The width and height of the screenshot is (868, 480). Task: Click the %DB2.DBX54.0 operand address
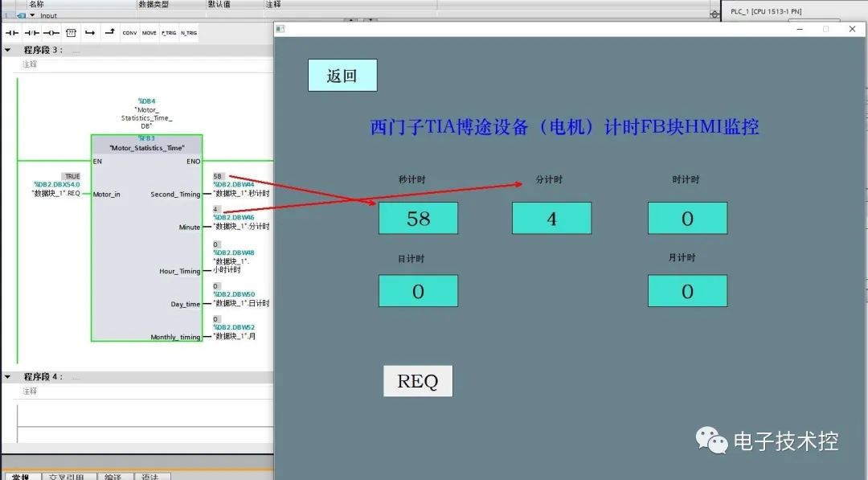pyautogui.click(x=56, y=184)
